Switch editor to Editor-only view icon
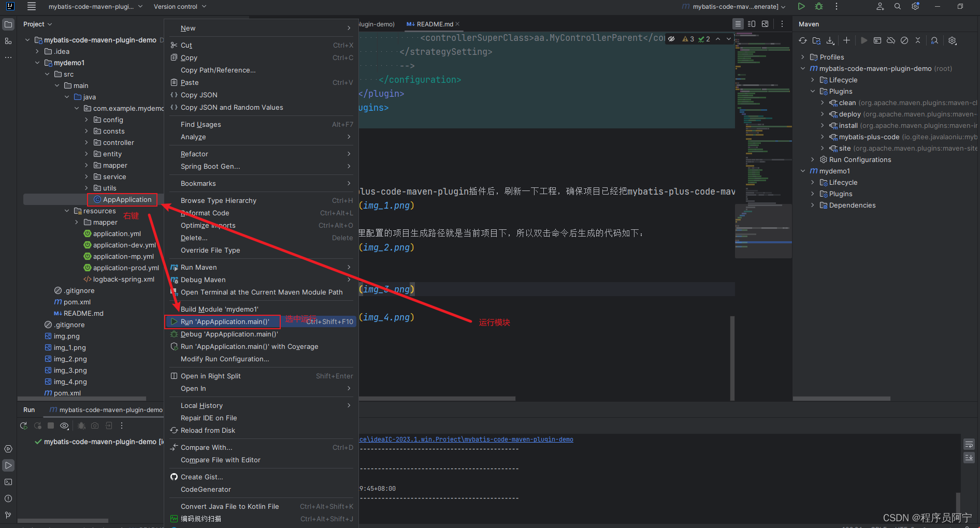The width and height of the screenshot is (980, 528). pyautogui.click(x=738, y=24)
